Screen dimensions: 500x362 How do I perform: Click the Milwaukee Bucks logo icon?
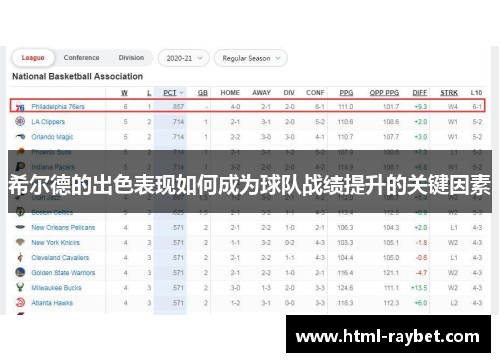pyautogui.click(x=20, y=287)
